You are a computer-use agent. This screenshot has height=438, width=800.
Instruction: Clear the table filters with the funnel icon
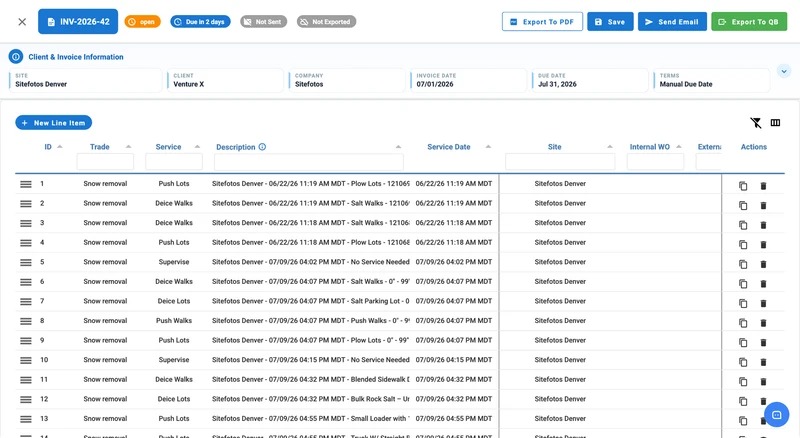tap(756, 123)
